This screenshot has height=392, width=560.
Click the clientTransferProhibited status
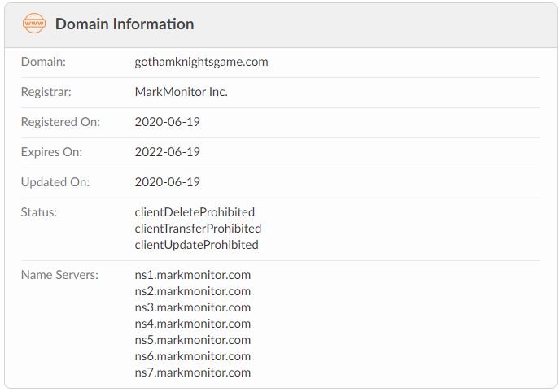[198, 229]
